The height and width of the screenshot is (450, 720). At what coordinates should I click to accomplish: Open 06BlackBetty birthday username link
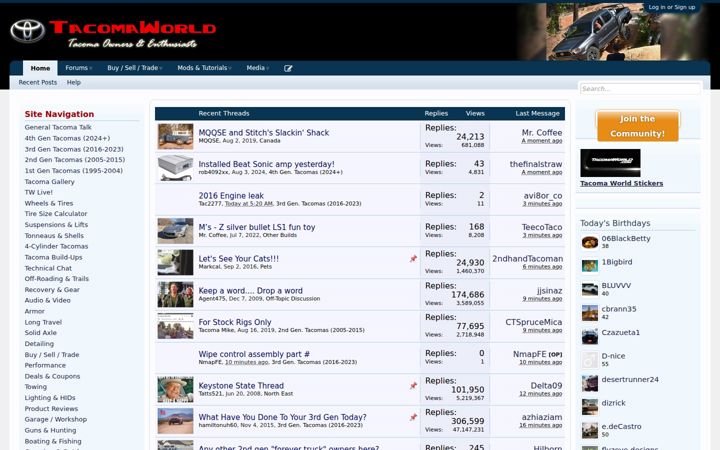626,239
